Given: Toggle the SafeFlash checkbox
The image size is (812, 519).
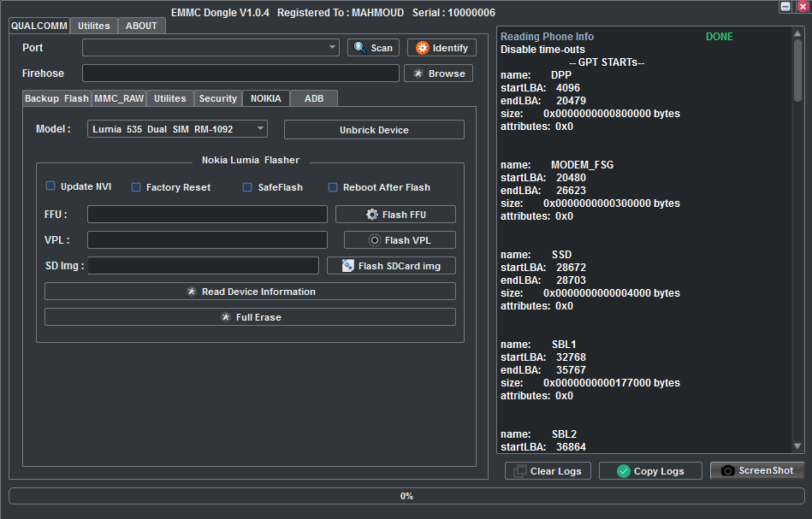Looking at the screenshot, I should (x=247, y=187).
